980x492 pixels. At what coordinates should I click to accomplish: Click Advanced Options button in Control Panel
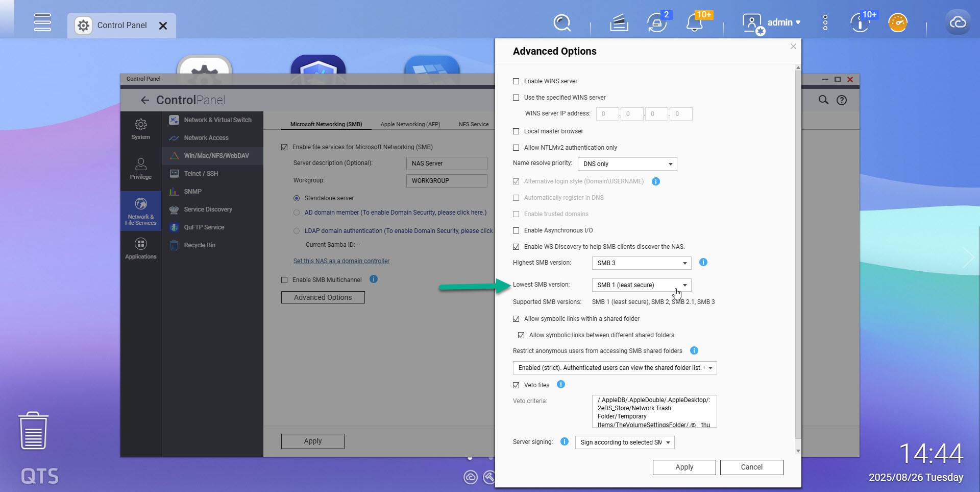pyautogui.click(x=323, y=297)
